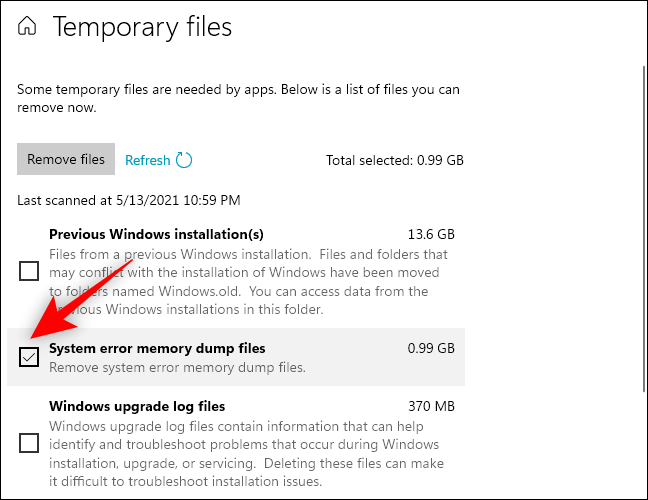Screen dimensions: 648x500
Task: Click the upgrade log files description paragraph
Action: [246, 454]
